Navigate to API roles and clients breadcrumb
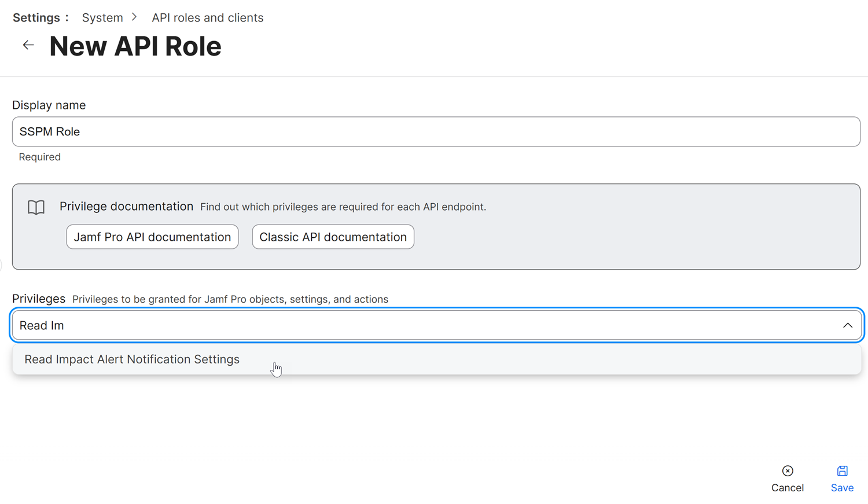Screen dimensions: 868x504 click(207, 18)
